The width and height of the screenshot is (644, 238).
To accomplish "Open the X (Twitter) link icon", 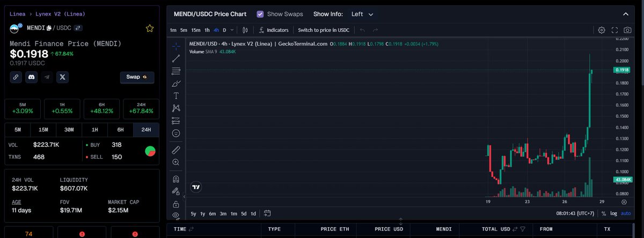I will [x=63, y=77].
